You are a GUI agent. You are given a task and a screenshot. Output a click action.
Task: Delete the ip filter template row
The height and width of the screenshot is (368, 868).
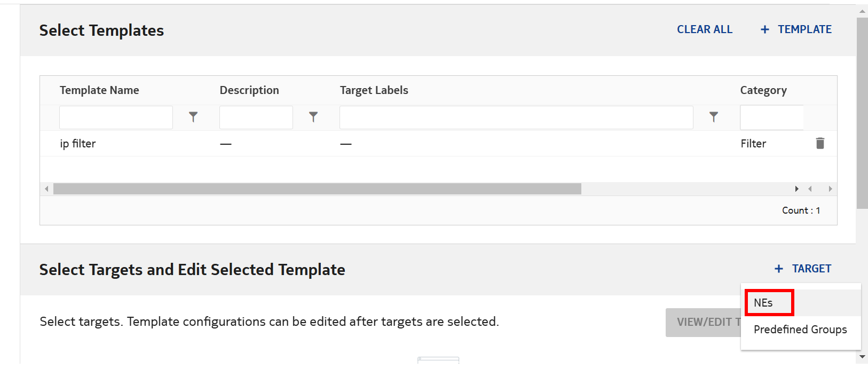click(820, 143)
